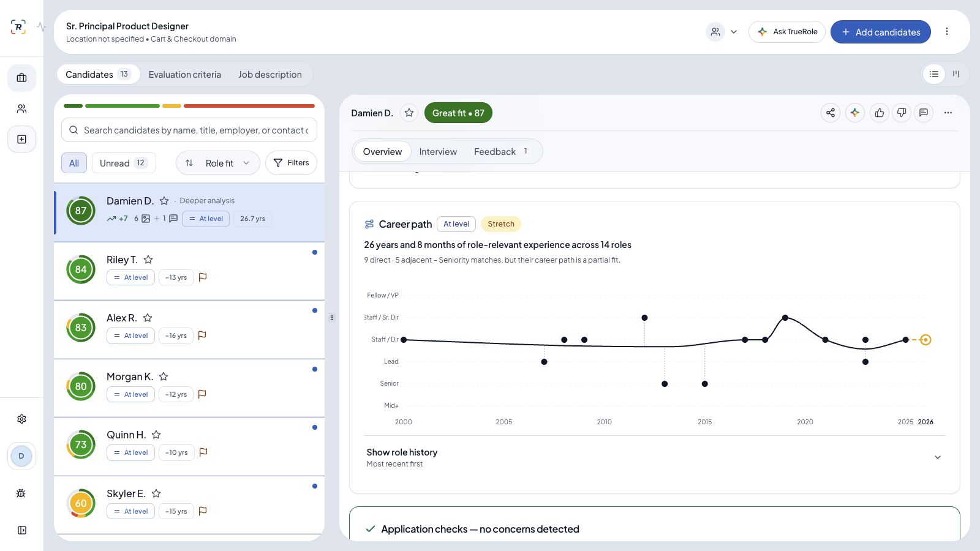Collapse sidebar with bottom panel icon

tap(21, 530)
